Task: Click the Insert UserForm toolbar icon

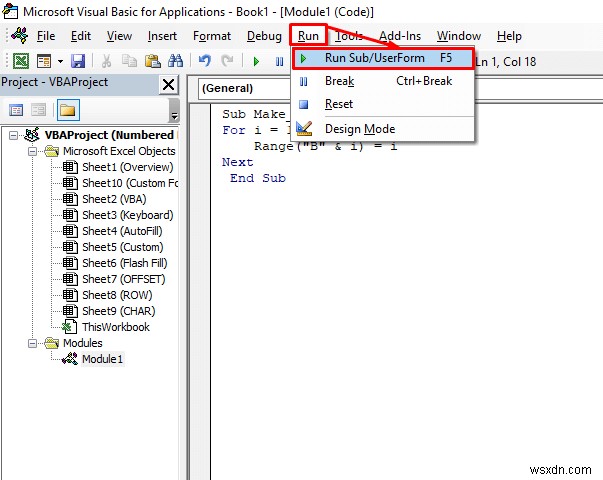Action: pos(44,61)
